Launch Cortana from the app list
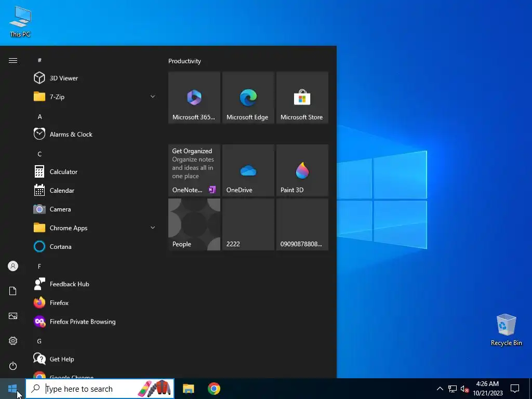 tap(95, 247)
